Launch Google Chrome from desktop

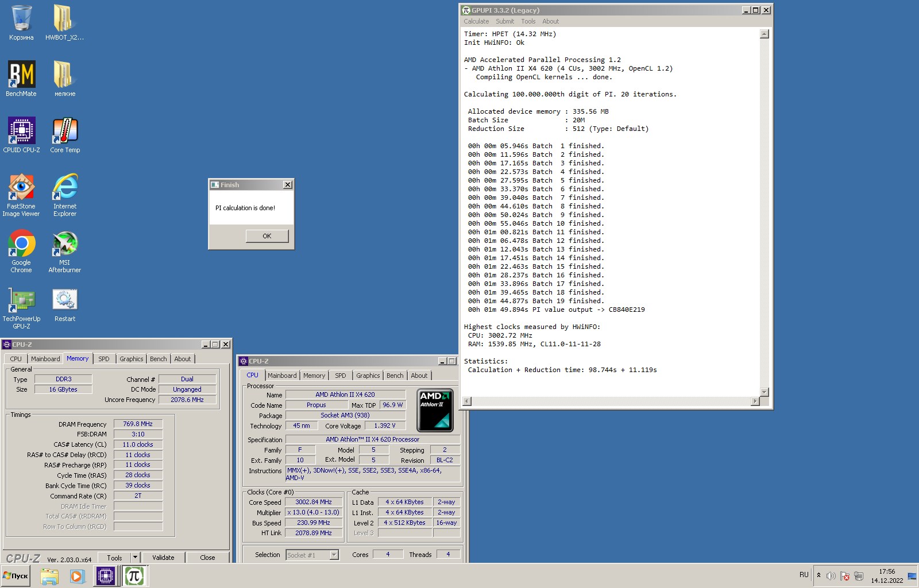[21, 252]
